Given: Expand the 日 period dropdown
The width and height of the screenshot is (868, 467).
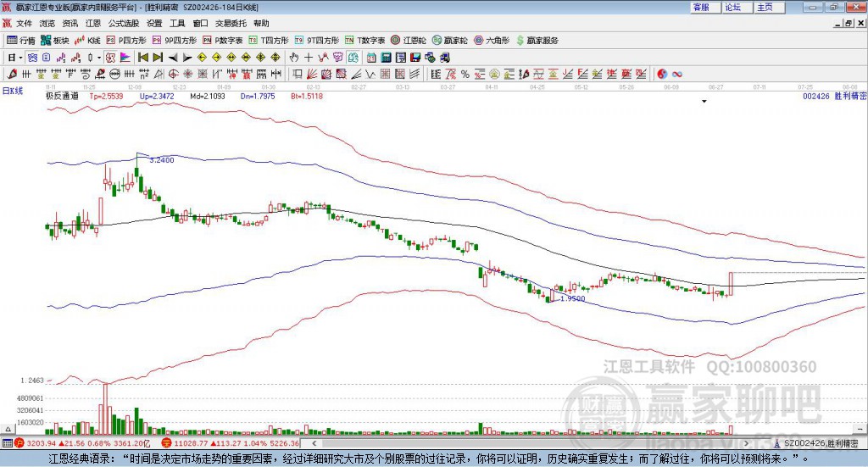Looking at the screenshot, I should (20, 58).
